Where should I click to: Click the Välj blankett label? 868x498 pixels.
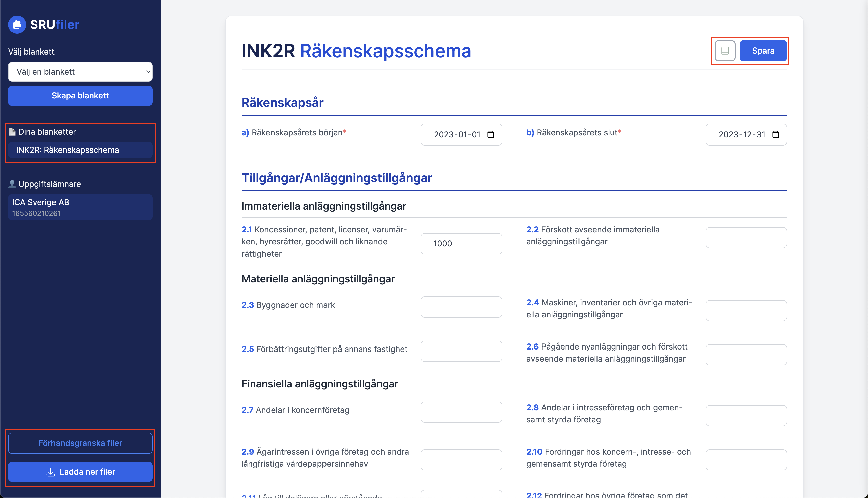(31, 52)
